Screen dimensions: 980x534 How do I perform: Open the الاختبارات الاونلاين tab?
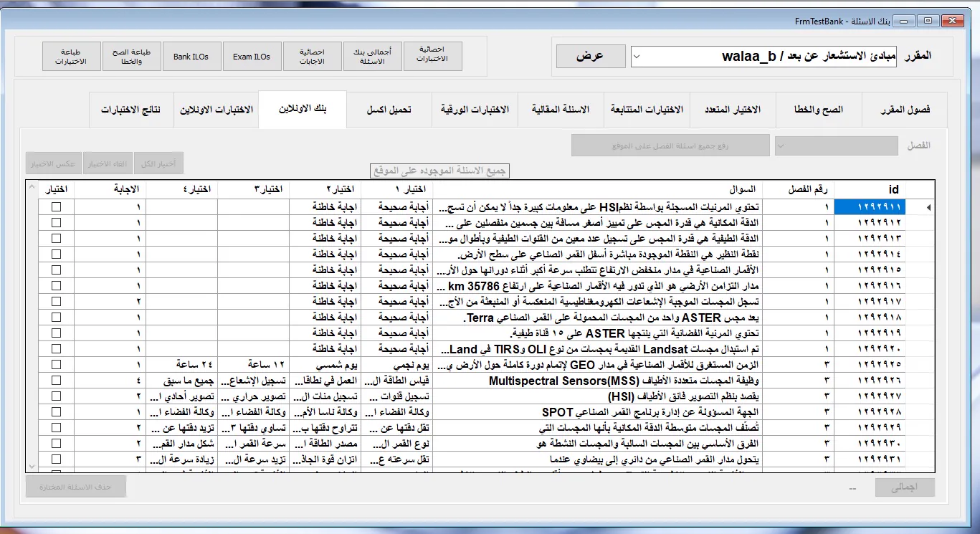[x=216, y=110]
